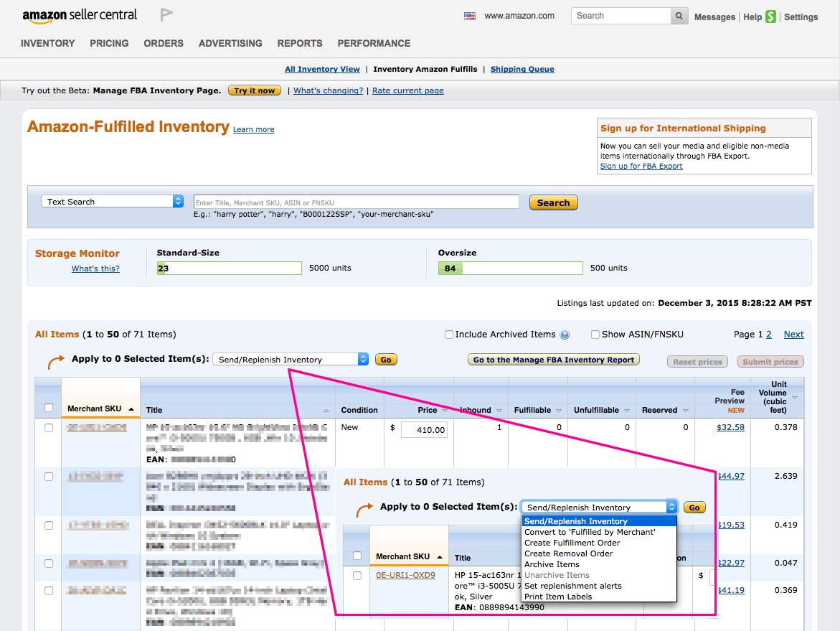The image size is (840, 631).
Task: Choose Print Item Labels option
Action: click(599, 597)
